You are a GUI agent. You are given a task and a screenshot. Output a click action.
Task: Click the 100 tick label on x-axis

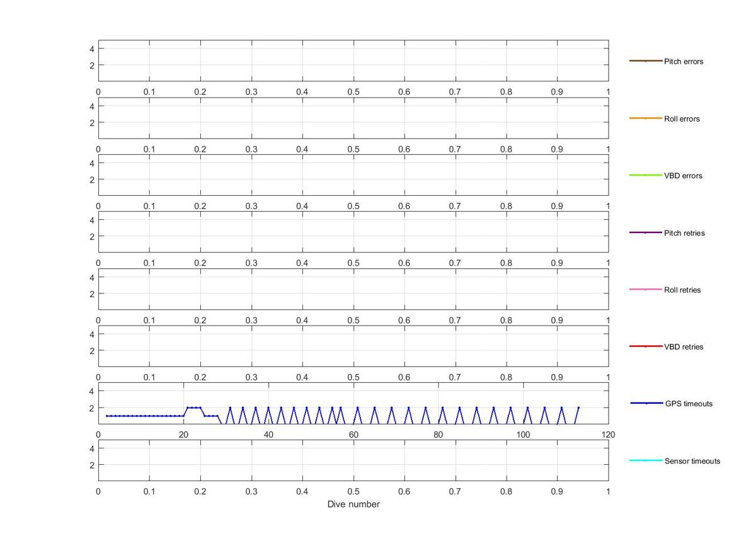tap(523, 435)
